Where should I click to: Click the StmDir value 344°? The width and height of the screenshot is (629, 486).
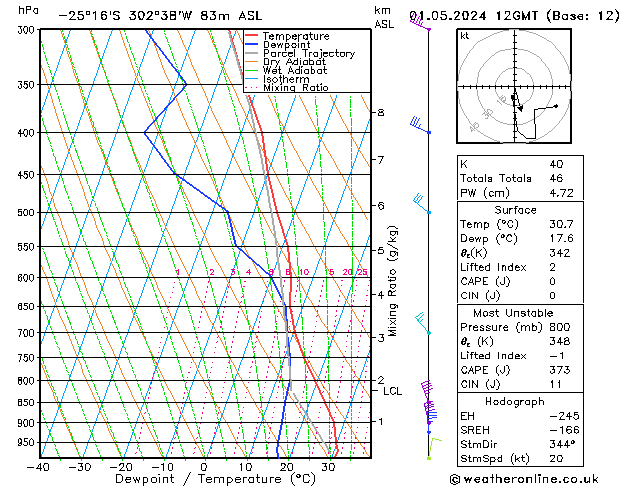pos(562,444)
